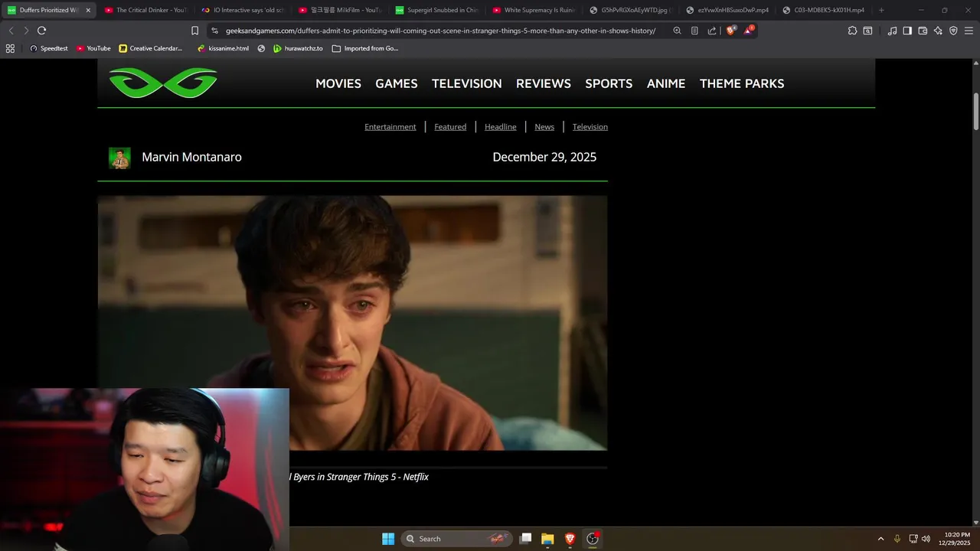Screen dimensions: 980x551
Task: Click the Will Byers article image
Action: pyautogui.click(x=352, y=323)
